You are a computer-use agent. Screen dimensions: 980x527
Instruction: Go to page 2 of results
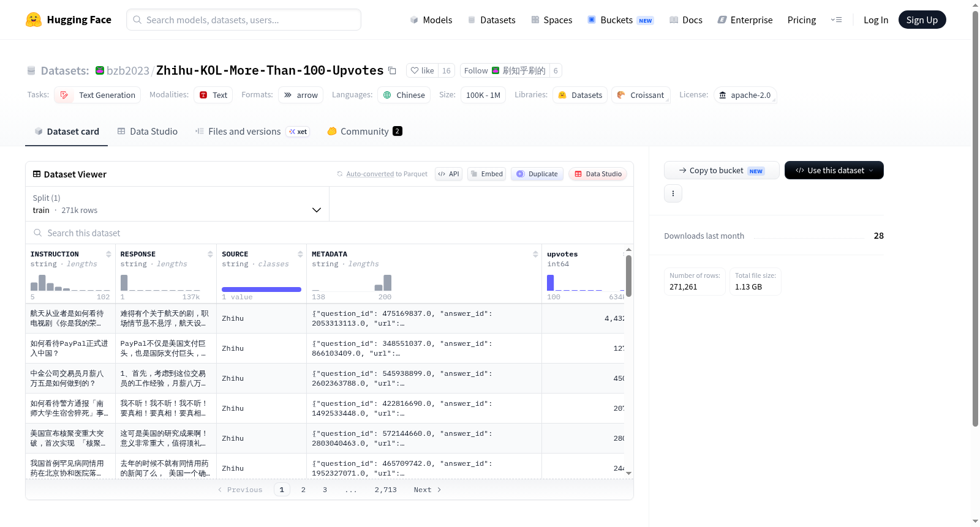pyautogui.click(x=303, y=490)
